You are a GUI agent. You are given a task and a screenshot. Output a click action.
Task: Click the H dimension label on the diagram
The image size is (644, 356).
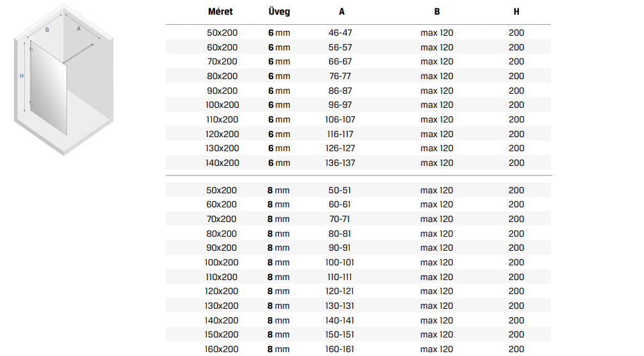point(22,75)
